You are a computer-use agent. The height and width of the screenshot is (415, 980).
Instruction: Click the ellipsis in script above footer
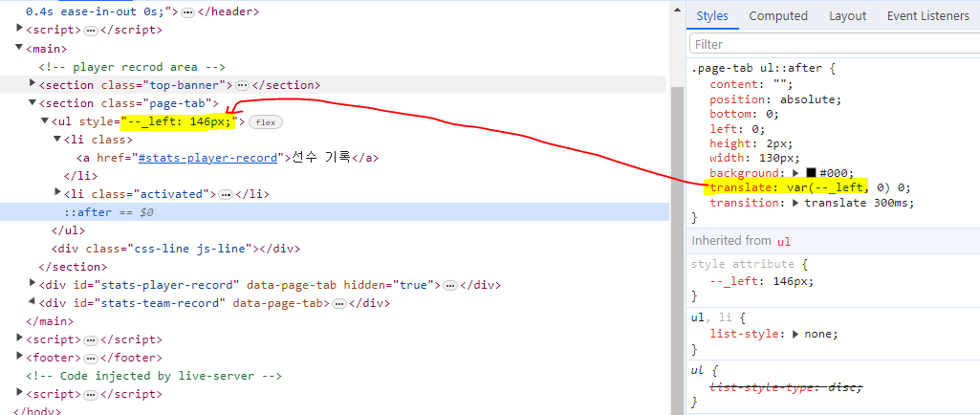(x=91, y=340)
